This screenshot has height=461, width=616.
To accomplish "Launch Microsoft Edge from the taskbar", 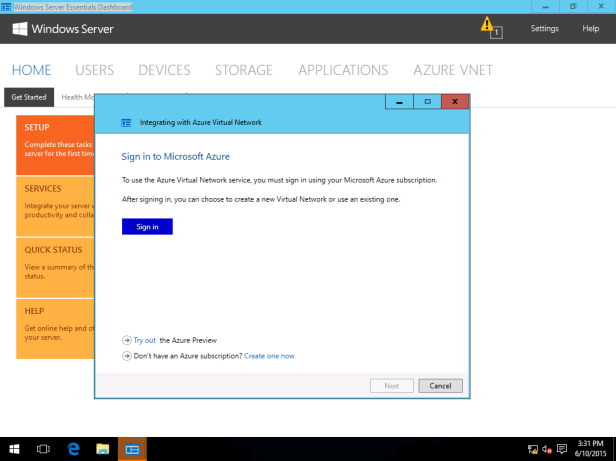I will tap(73, 449).
